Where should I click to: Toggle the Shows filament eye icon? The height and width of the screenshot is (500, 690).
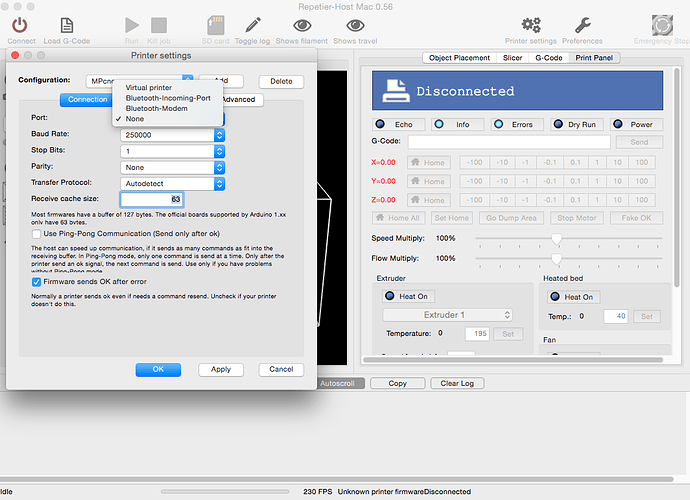302,26
